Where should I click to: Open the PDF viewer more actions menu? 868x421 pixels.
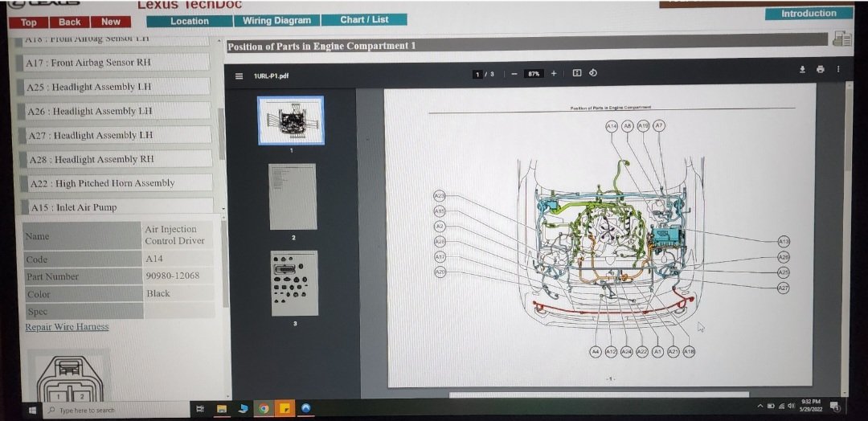point(838,69)
